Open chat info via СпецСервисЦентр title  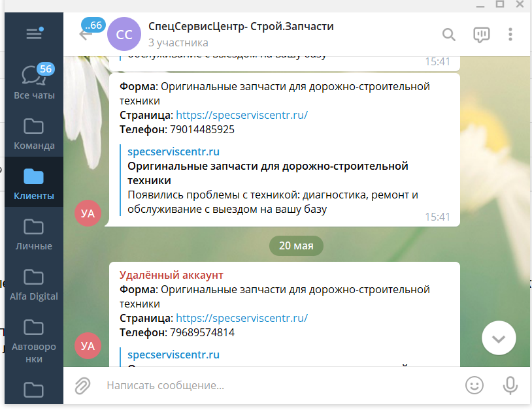click(x=241, y=26)
